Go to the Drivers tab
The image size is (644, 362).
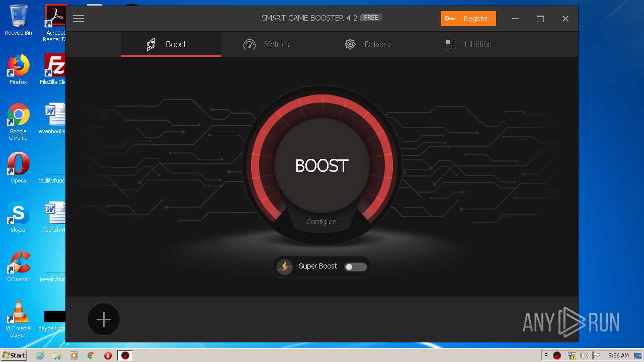tap(367, 44)
